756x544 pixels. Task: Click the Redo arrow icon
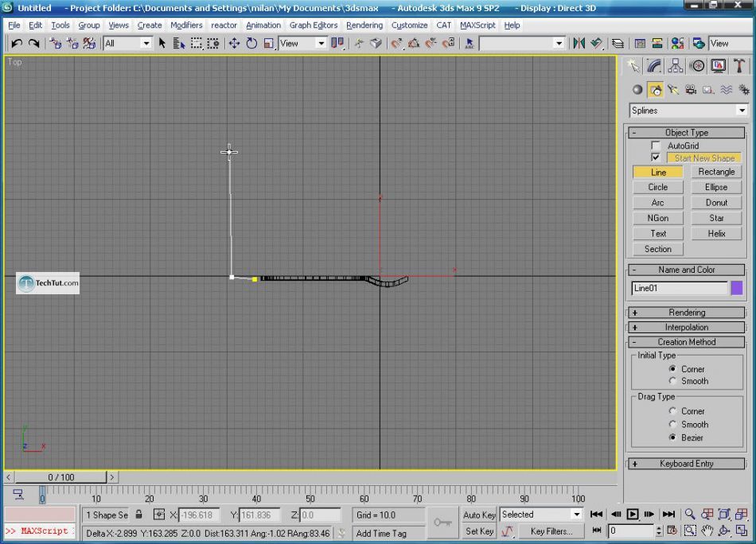[33, 44]
